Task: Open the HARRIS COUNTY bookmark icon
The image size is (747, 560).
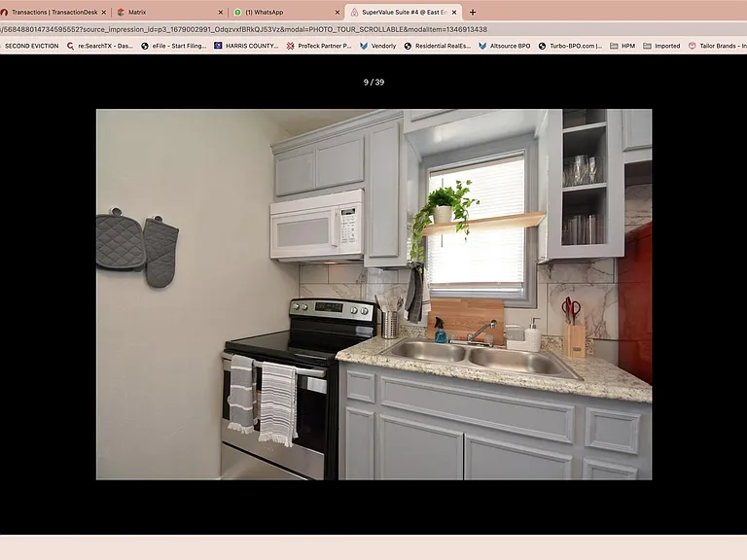Action: click(x=218, y=46)
